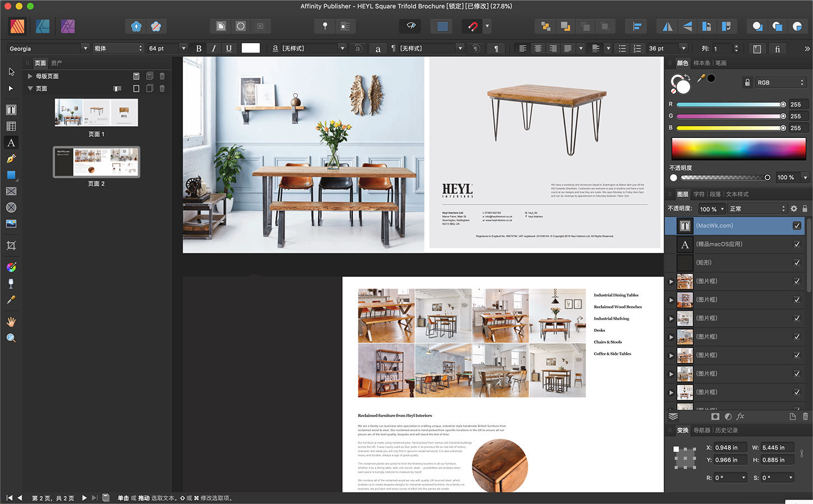Viewport: 813px width, 504px height.
Task: Open the RGB color model dropdown
Action: (x=780, y=82)
